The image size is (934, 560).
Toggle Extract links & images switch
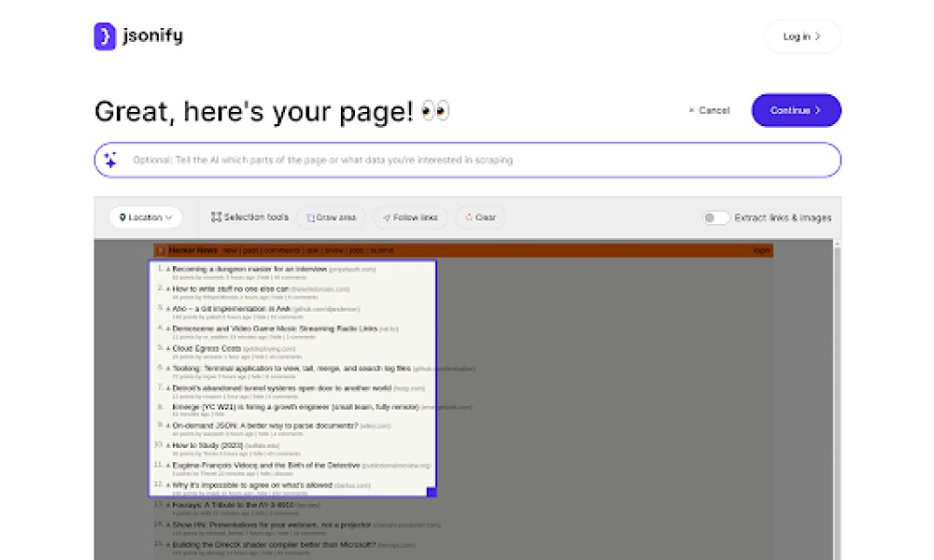[x=715, y=217]
